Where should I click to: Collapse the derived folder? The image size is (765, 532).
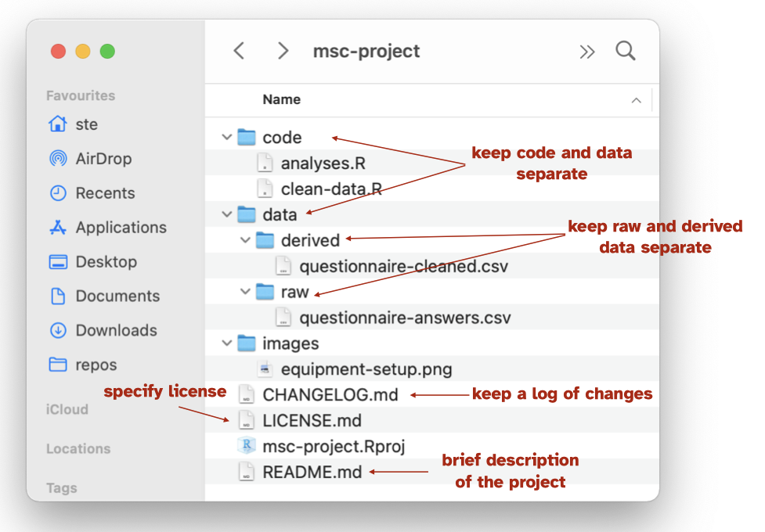click(246, 240)
